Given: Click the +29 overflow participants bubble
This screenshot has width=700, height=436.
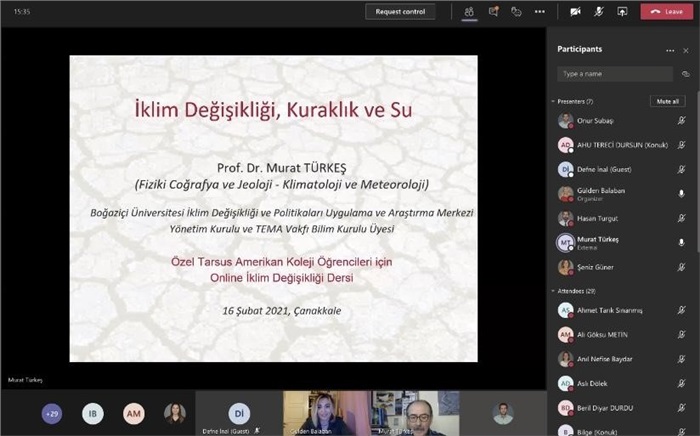Looking at the screenshot, I should (52, 414).
